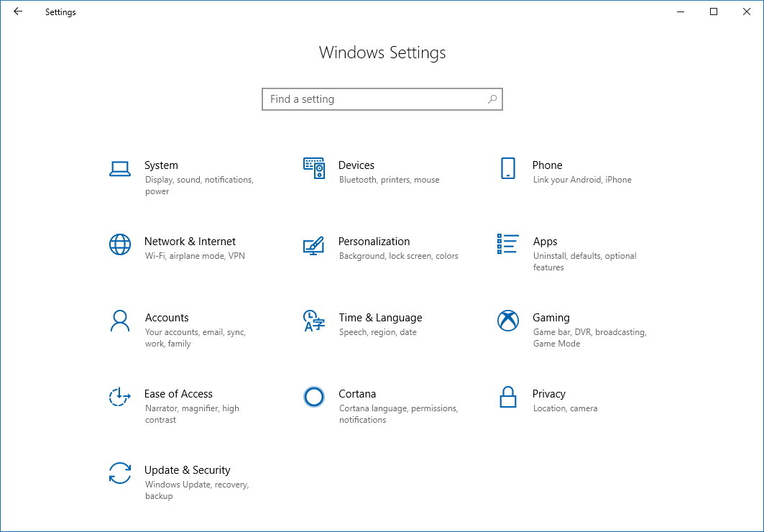This screenshot has width=764, height=532.
Task: Click 'Wi-Fi, airplane mode, VPN' text
Action: coord(195,256)
